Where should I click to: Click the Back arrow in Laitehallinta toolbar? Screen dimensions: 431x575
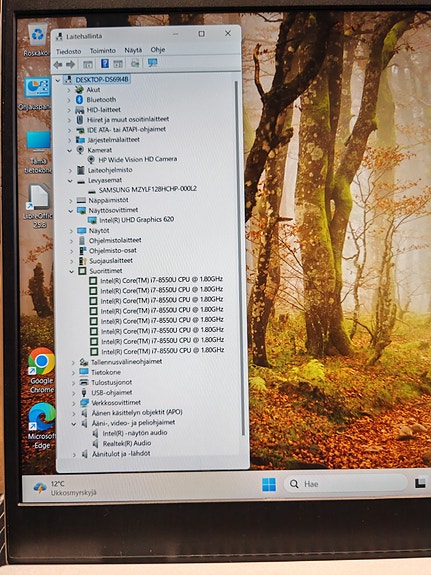coord(58,65)
